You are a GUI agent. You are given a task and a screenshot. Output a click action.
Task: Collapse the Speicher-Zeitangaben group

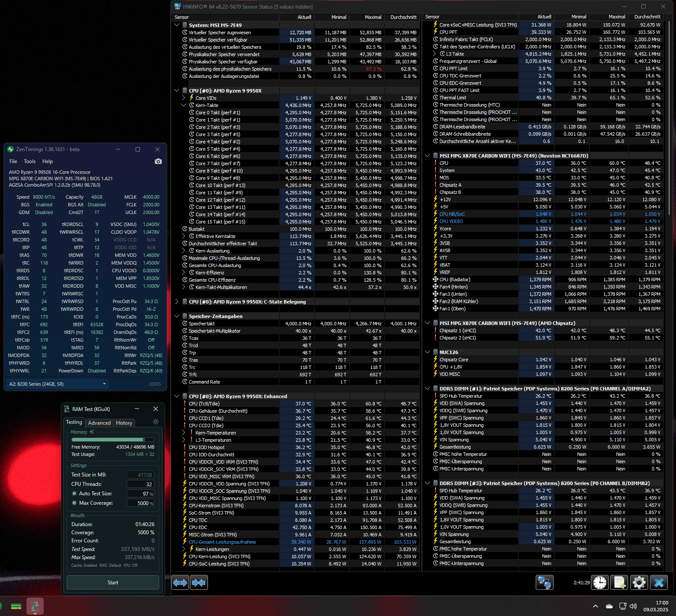click(x=177, y=316)
